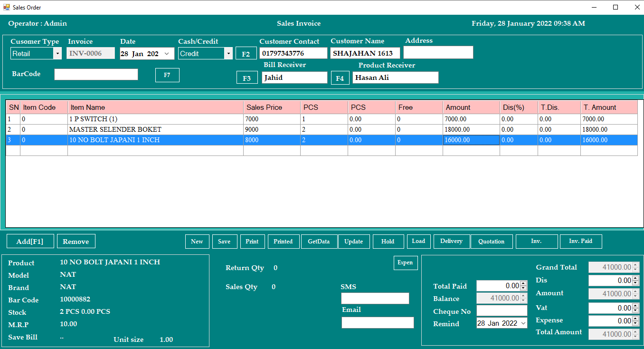Put the invoice on Hold
Image resolution: width=644 pixels, height=349 pixels.
pyautogui.click(x=388, y=242)
